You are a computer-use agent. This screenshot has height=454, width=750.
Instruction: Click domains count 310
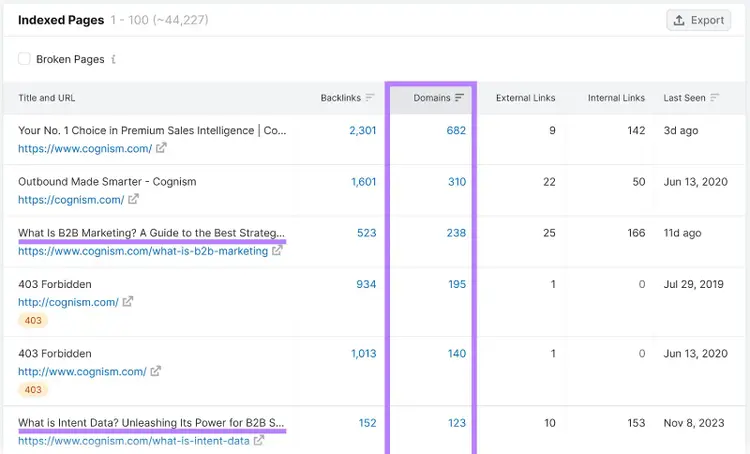pyautogui.click(x=457, y=182)
